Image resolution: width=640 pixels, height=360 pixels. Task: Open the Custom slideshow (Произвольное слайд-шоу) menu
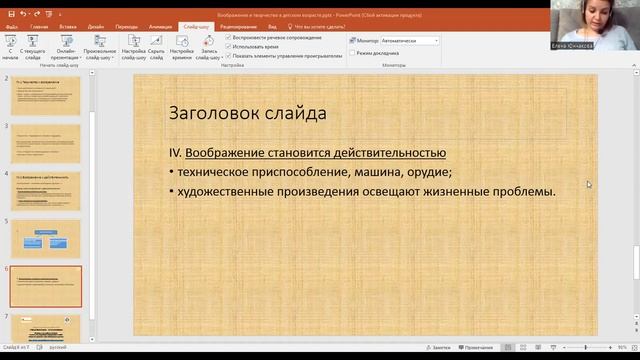[x=100, y=47]
